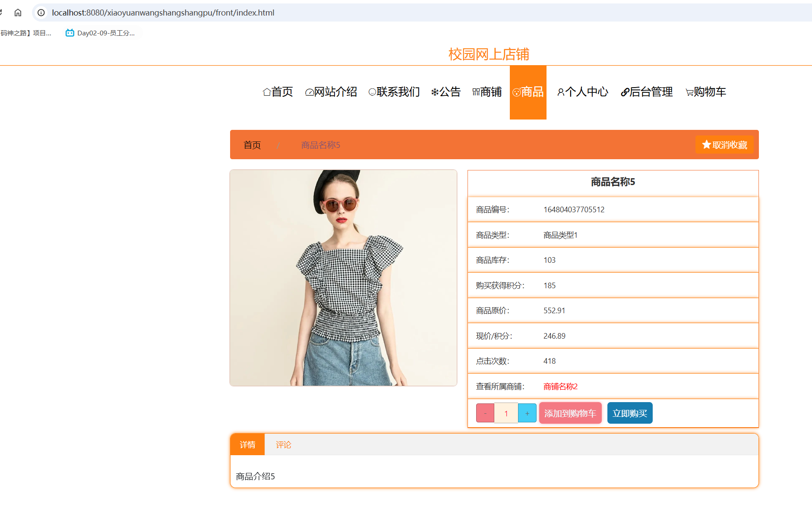Click the product photo thumbnail
Viewport: 812px width, 513px height.
pos(343,277)
